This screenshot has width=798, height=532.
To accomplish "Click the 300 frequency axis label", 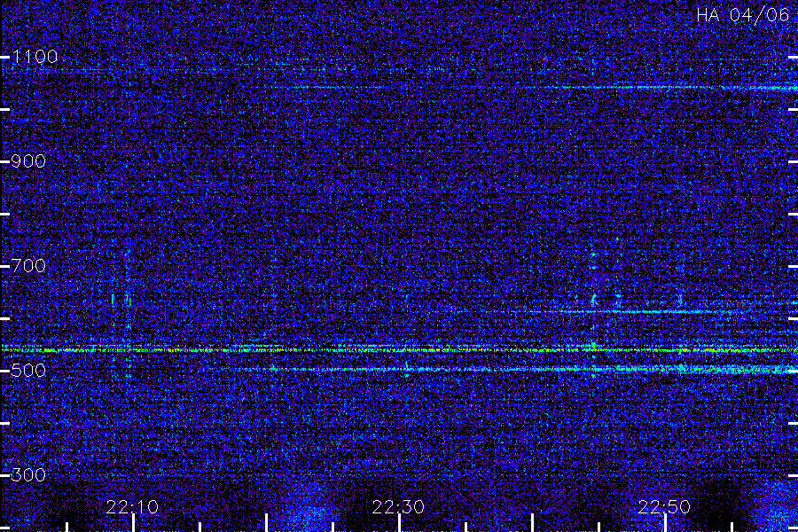I will click(x=28, y=475).
